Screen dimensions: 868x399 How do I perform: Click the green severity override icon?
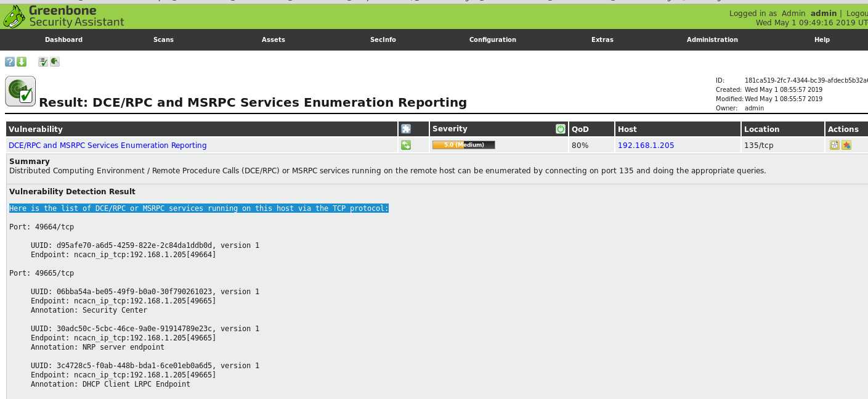point(561,129)
